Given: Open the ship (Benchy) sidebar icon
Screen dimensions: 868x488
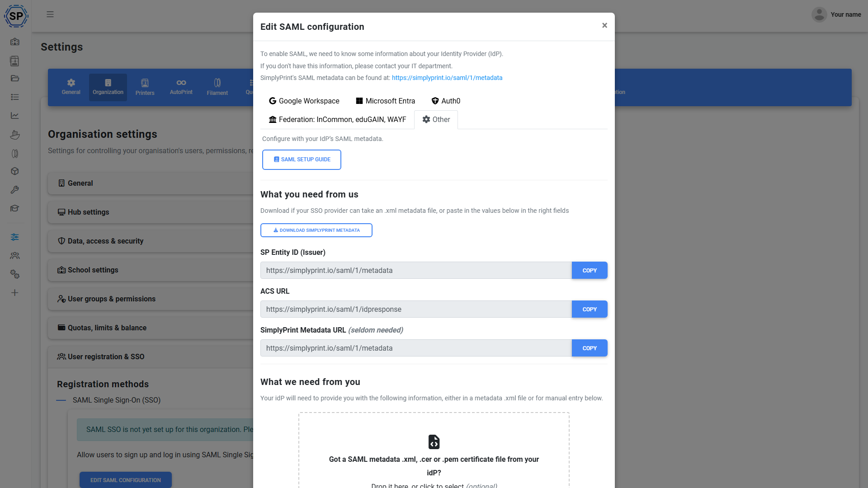Looking at the screenshot, I should tap(15, 135).
